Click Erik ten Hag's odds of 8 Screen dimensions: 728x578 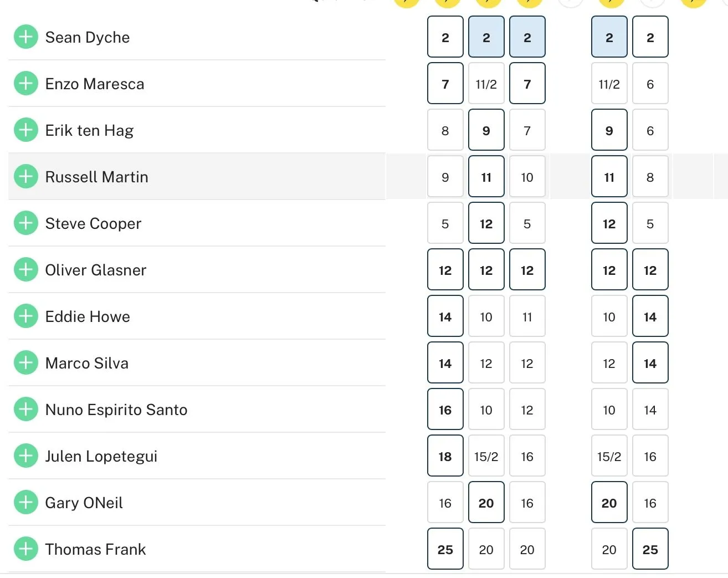(445, 130)
